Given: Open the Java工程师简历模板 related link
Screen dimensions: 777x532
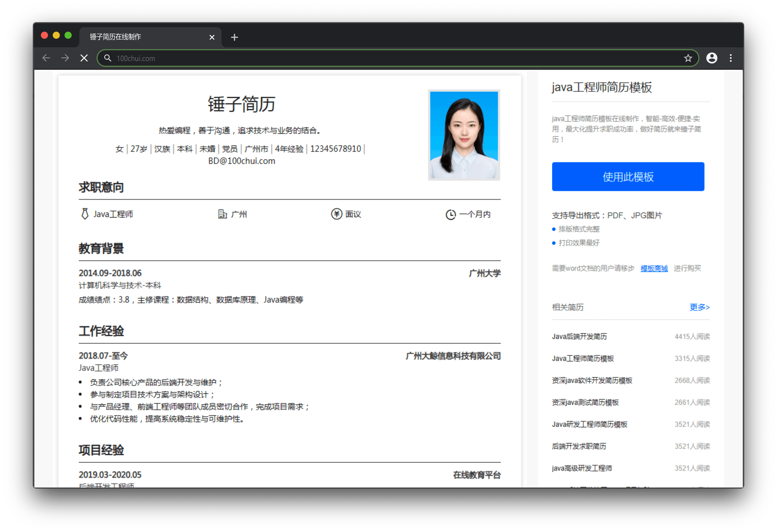Looking at the screenshot, I should [x=583, y=359].
